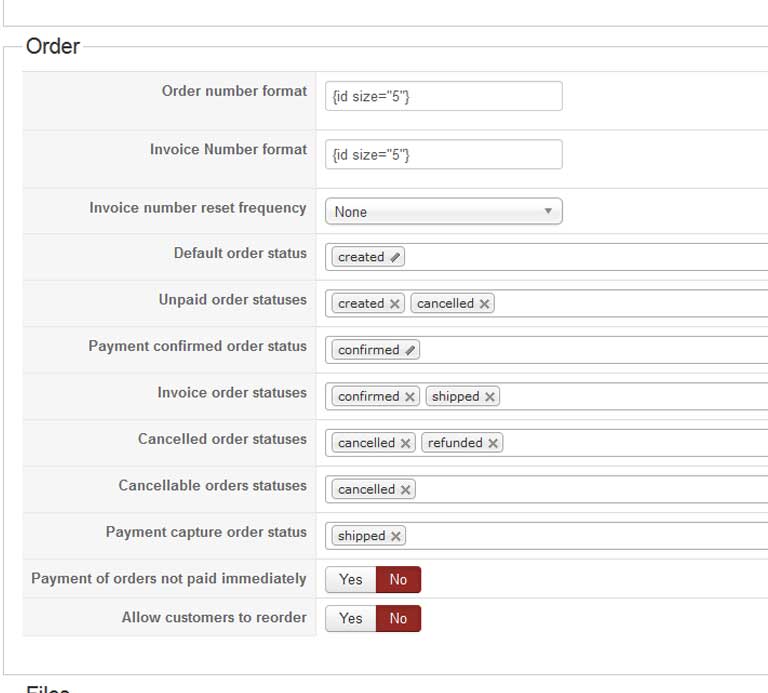
Task: Click the Order number format input
Action: click(443, 97)
